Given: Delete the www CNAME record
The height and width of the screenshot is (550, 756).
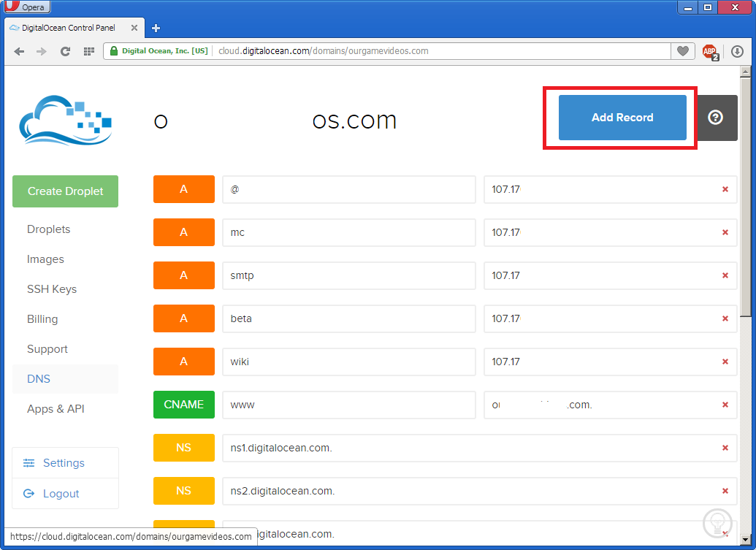Looking at the screenshot, I should [725, 405].
